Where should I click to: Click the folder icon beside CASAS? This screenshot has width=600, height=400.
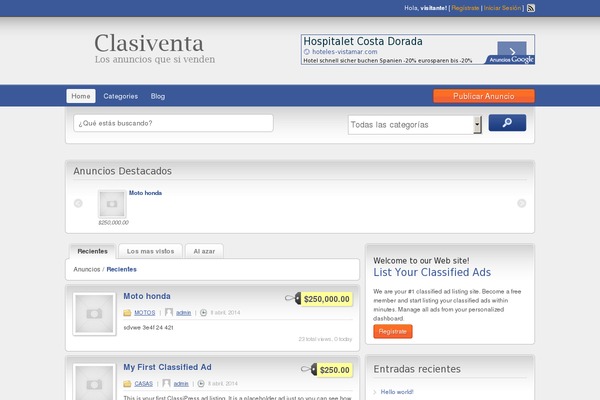127,384
